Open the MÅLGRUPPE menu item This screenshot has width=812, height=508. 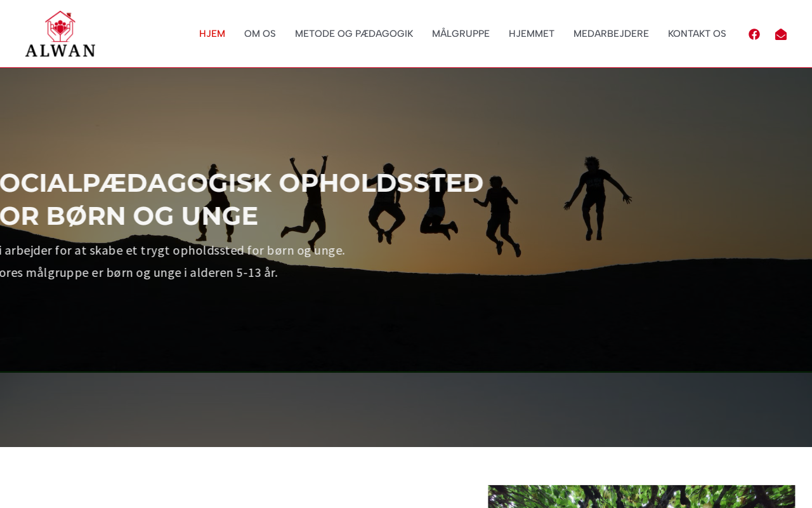(x=461, y=34)
